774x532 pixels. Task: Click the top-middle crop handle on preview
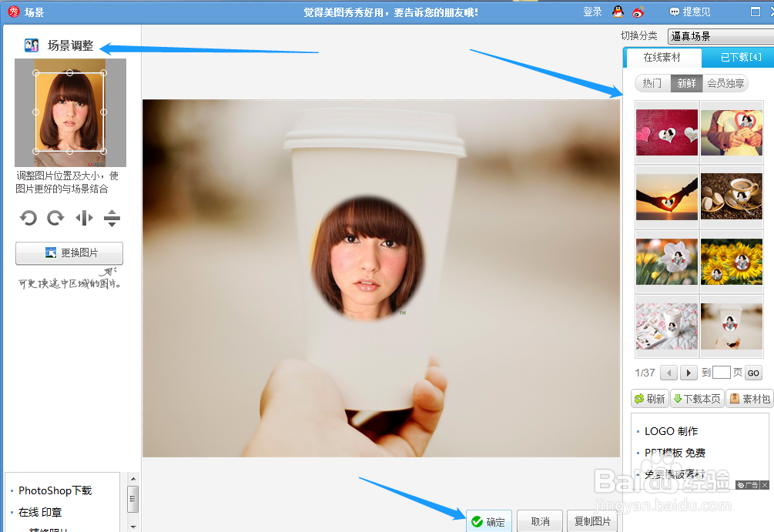(69, 72)
